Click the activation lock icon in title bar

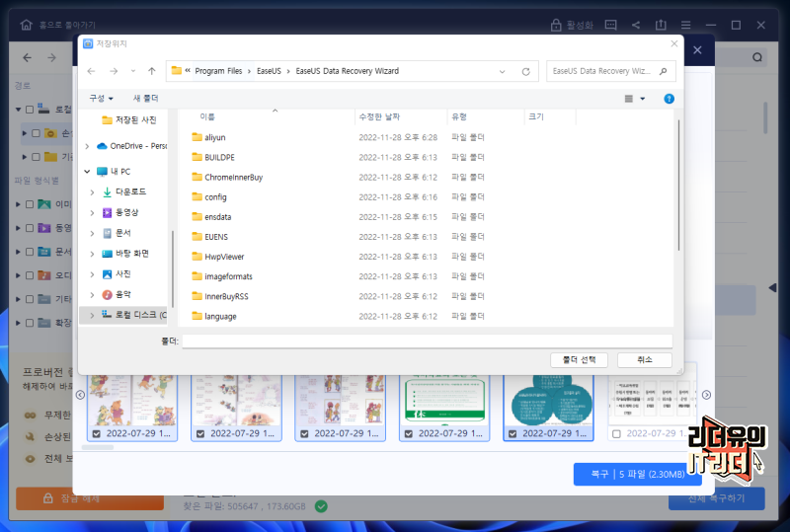click(556, 25)
